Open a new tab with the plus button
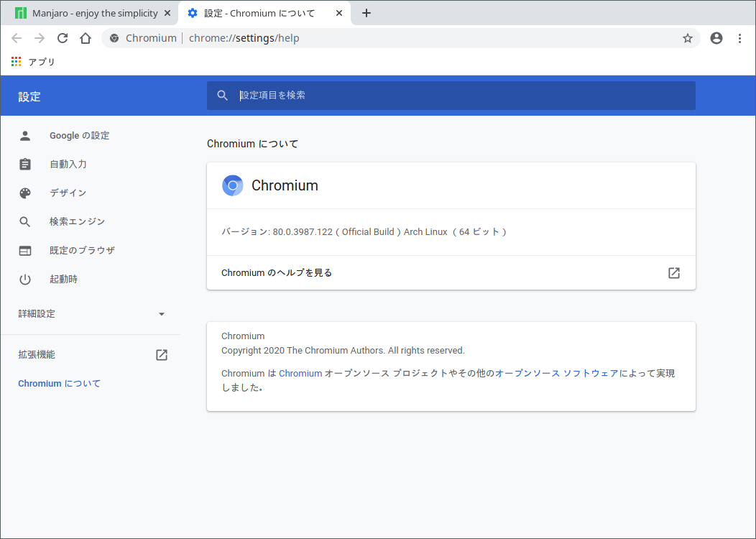 point(367,13)
